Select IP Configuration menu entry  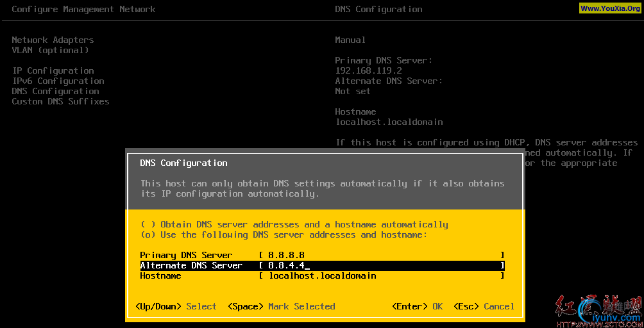click(53, 70)
